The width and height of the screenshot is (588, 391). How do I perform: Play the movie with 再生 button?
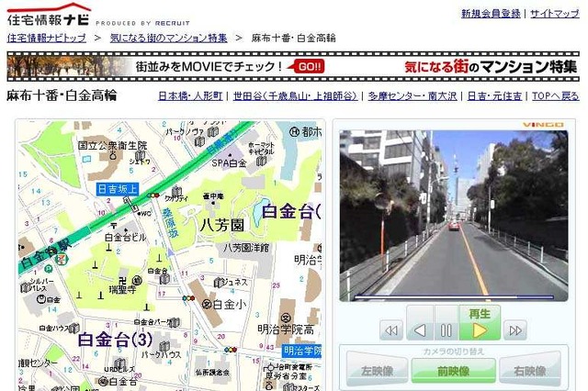coord(480,323)
